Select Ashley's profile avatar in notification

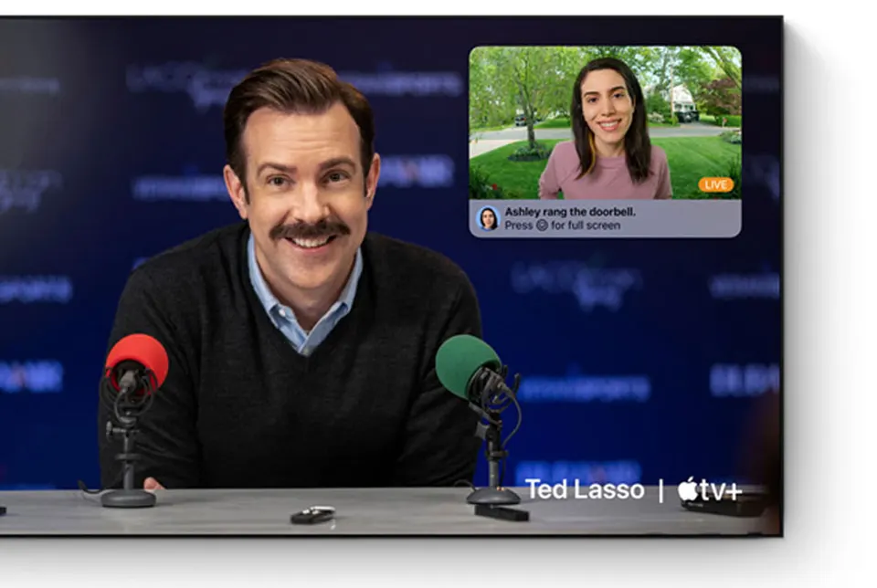click(488, 218)
